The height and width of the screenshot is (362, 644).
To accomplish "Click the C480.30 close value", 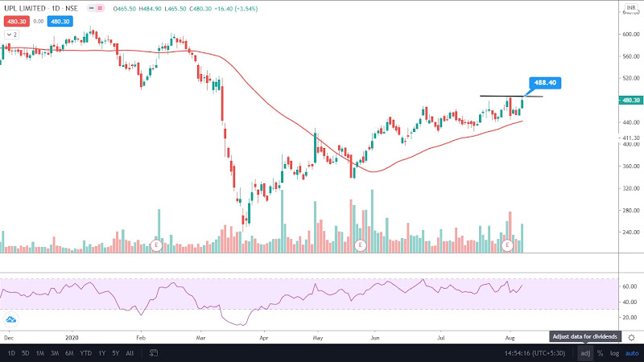I will pos(200,9).
